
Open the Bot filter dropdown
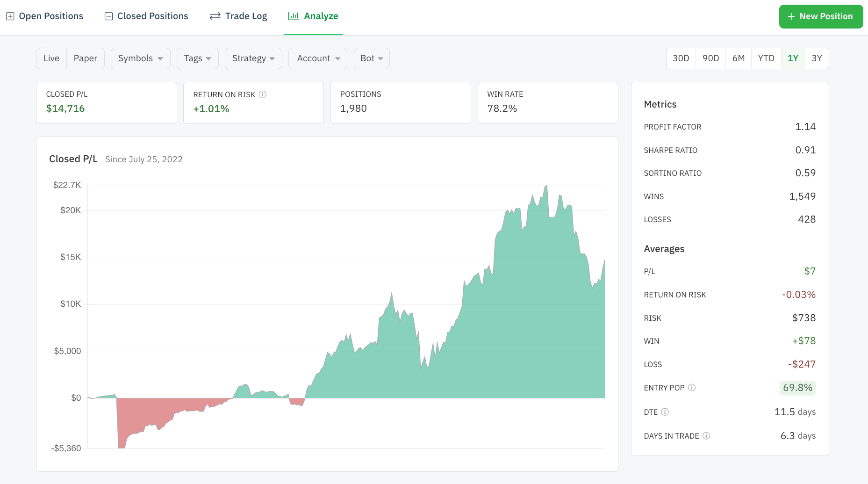[x=371, y=58]
